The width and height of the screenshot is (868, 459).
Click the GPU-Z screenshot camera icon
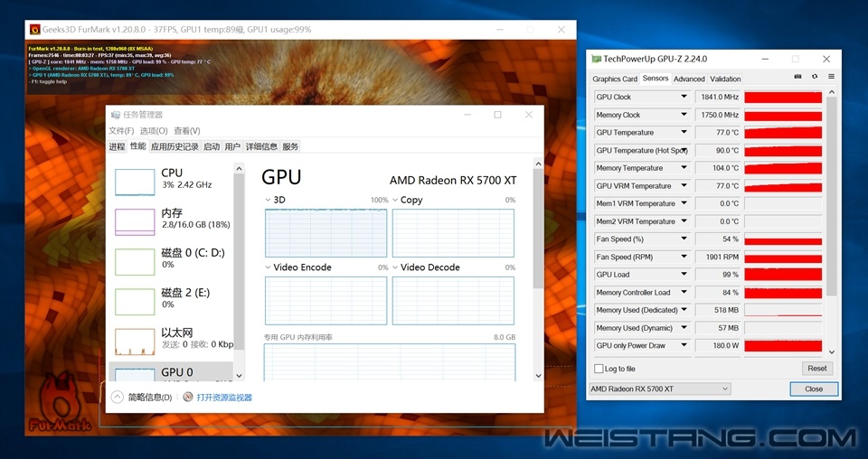tap(797, 78)
